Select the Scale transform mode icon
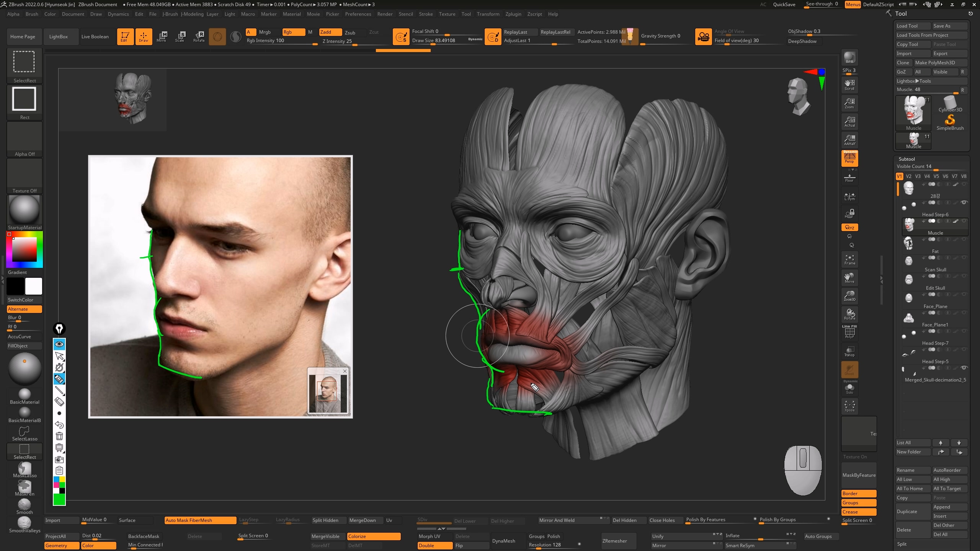 click(x=180, y=36)
